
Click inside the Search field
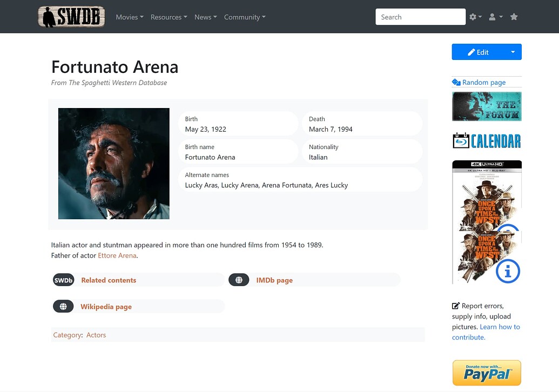(x=420, y=17)
